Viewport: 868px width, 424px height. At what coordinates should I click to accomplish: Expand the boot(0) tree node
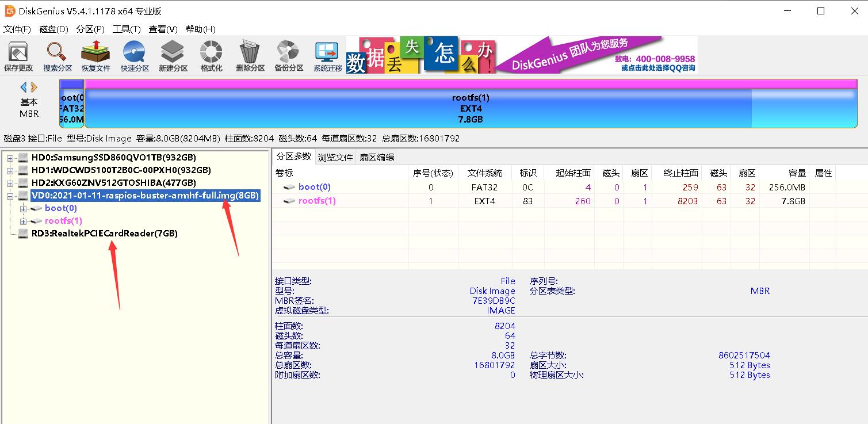point(23,208)
